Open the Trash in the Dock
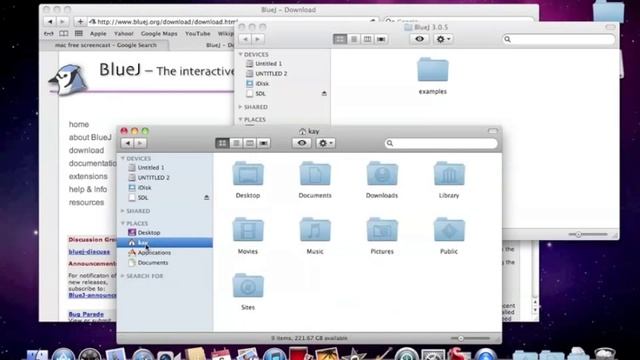Screen dimensions: 640x360 604,353
